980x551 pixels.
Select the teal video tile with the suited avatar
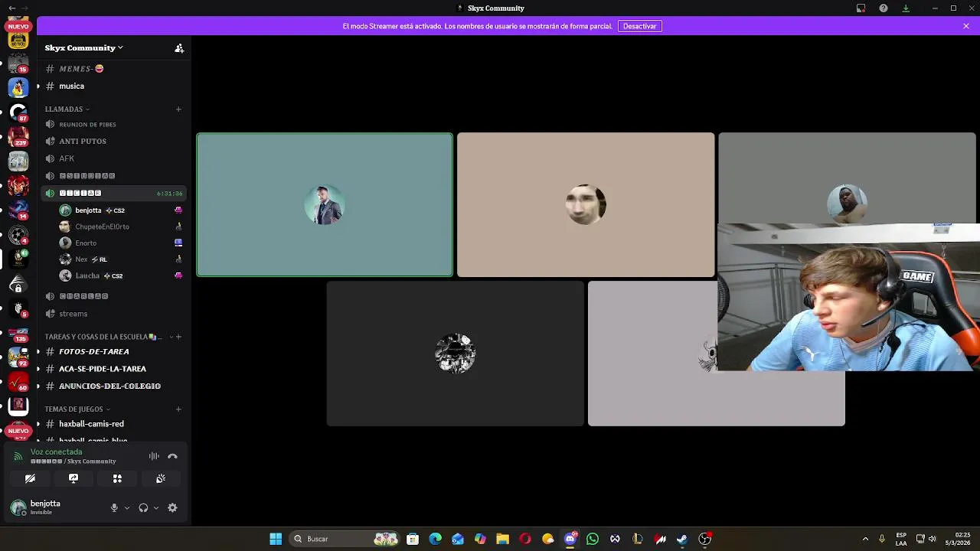(x=325, y=205)
